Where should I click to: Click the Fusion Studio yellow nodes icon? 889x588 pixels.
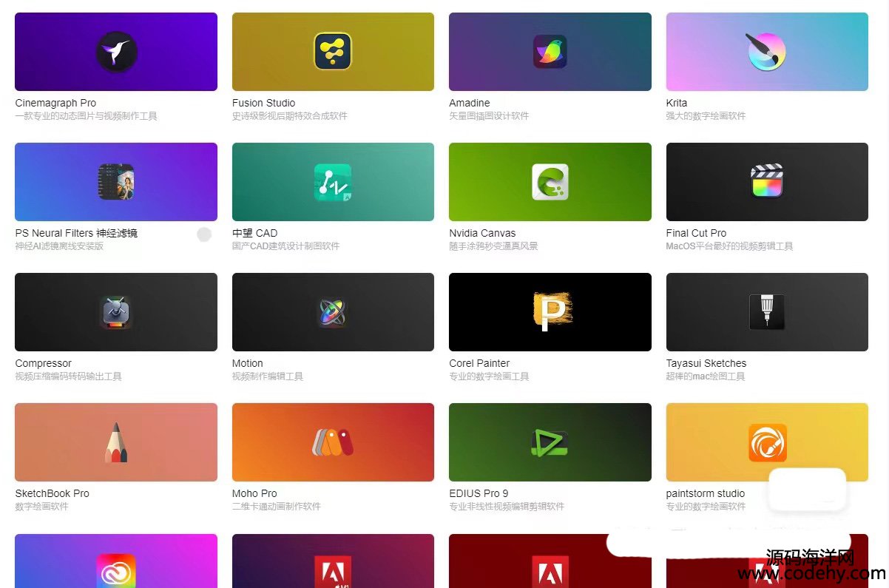click(333, 52)
